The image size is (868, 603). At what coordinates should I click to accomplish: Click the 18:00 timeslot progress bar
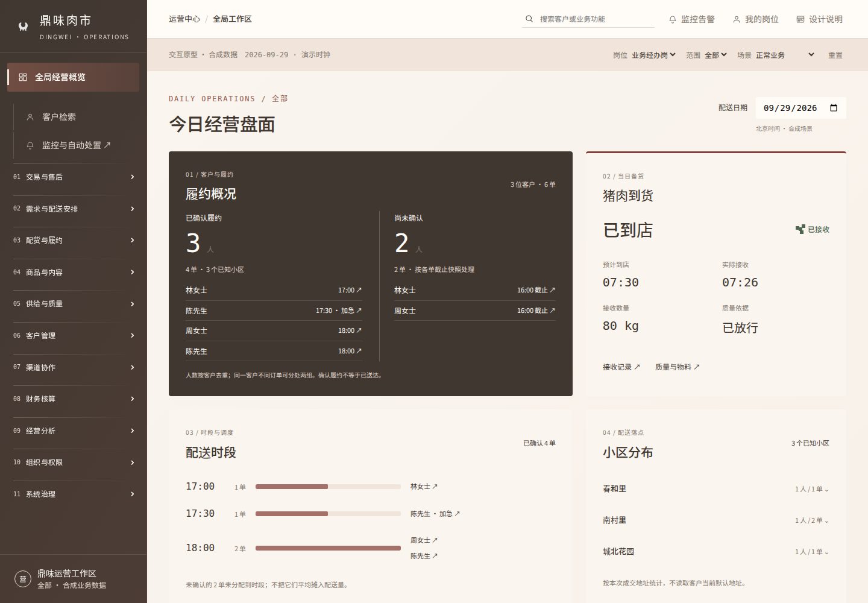[328, 548]
